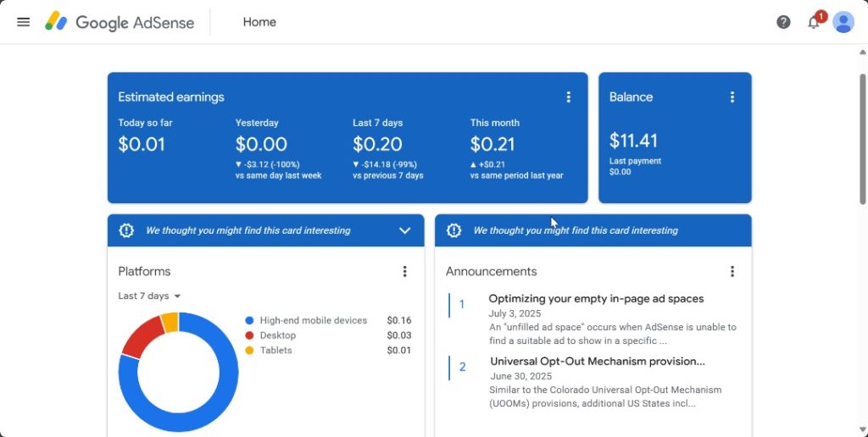Open the account profile avatar
The height and width of the screenshot is (437, 868).
click(x=843, y=22)
